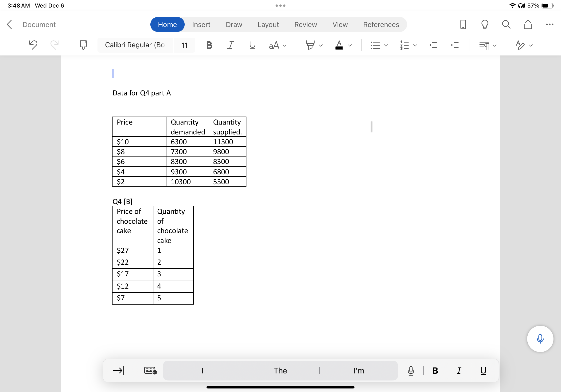Decrease indent using outdent icon
561x392 pixels.
click(x=434, y=45)
